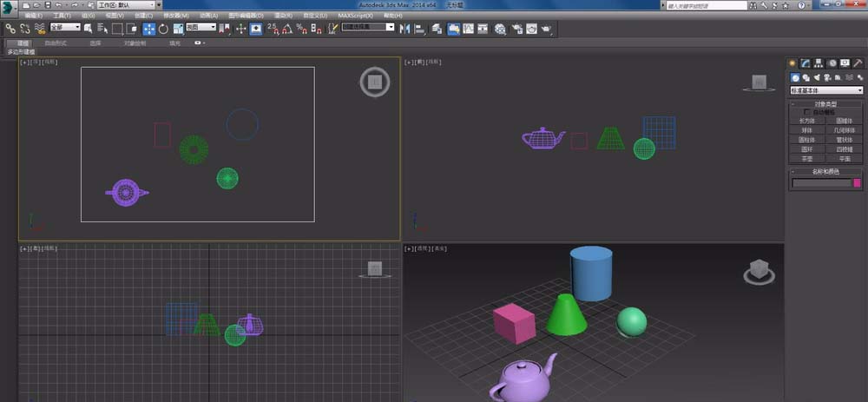Open the named selection sets dropdown

[367, 27]
